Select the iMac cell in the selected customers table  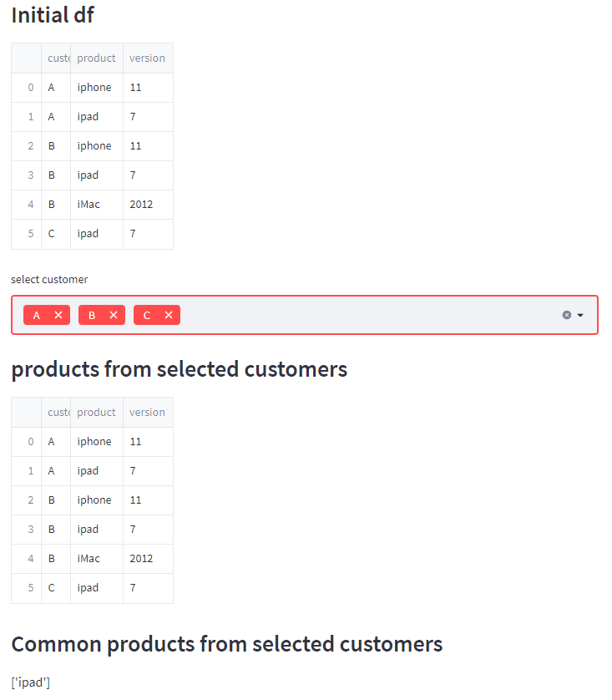pos(89,559)
